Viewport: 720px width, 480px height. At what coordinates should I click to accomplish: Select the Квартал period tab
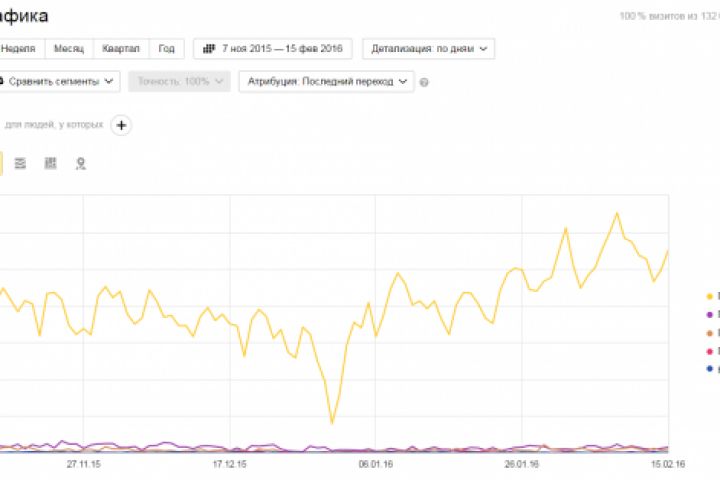[x=121, y=48]
